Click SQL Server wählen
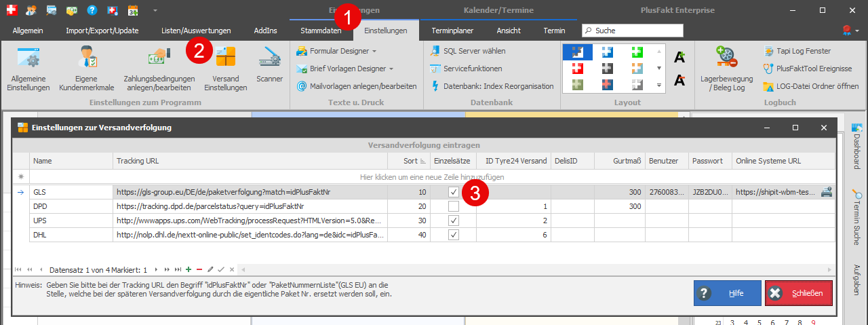Screen dimensions: 868x325 pos(468,51)
